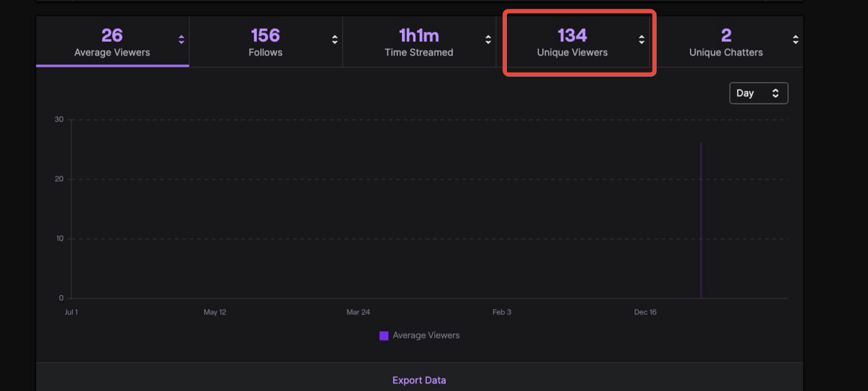The width and height of the screenshot is (868, 391).
Task: Click the Follows stepper arrows
Action: pos(335,41)
